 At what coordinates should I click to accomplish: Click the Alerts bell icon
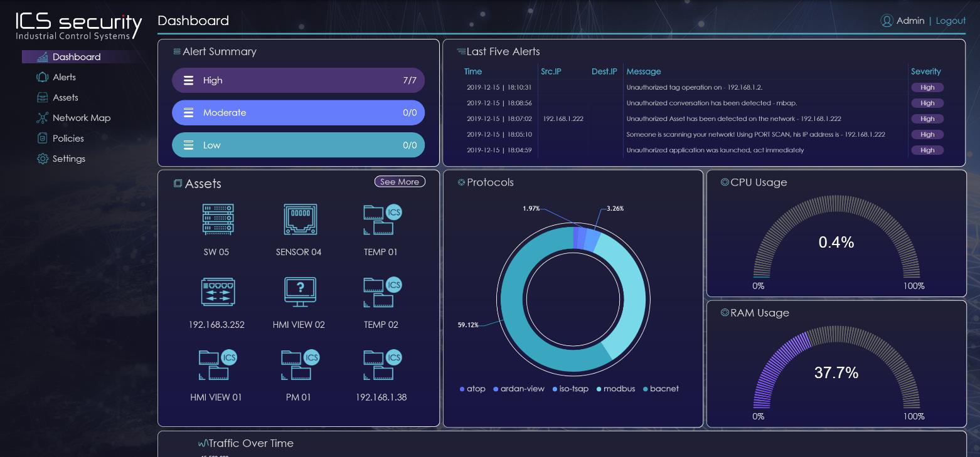(43, 77)
